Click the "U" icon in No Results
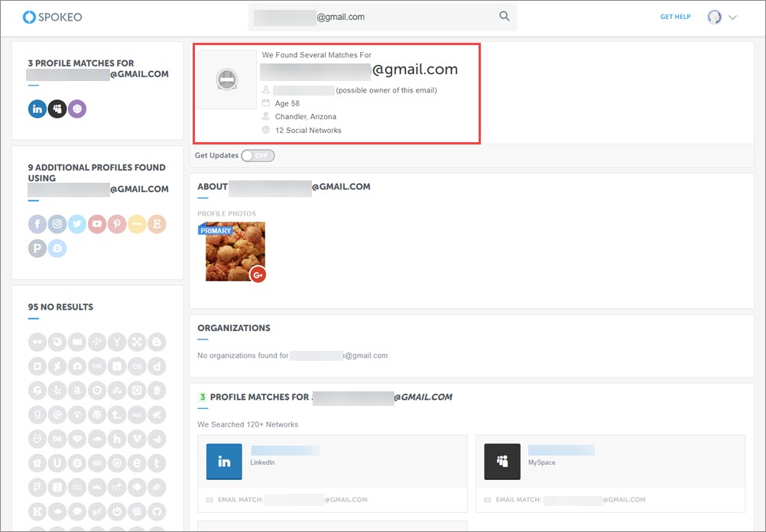This screenshot has width=766, height=532. 57,462
